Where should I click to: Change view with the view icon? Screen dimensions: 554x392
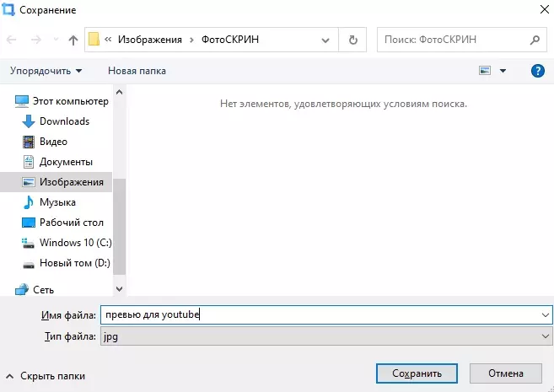point(485,71)
